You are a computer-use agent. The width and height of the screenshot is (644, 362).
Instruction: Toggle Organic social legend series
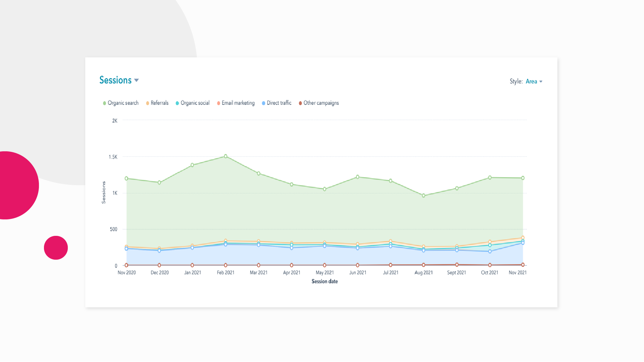pyautogui.click(x=193, y=103)
